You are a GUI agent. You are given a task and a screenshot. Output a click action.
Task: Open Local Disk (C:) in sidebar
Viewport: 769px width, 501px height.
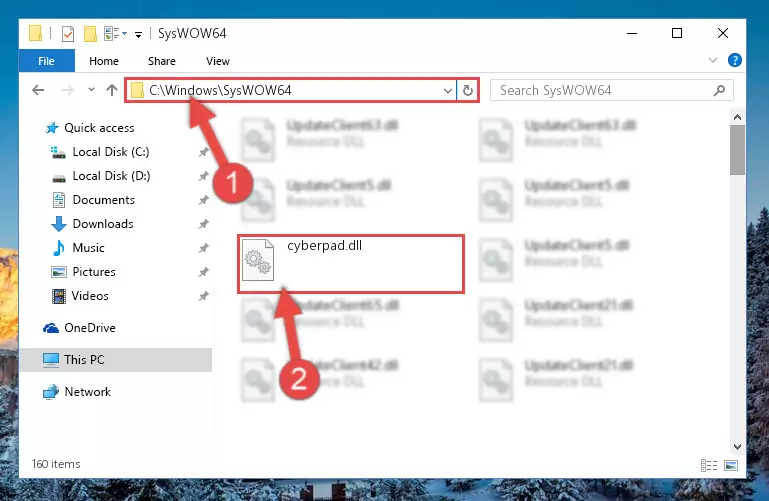[x=100, y=152]
